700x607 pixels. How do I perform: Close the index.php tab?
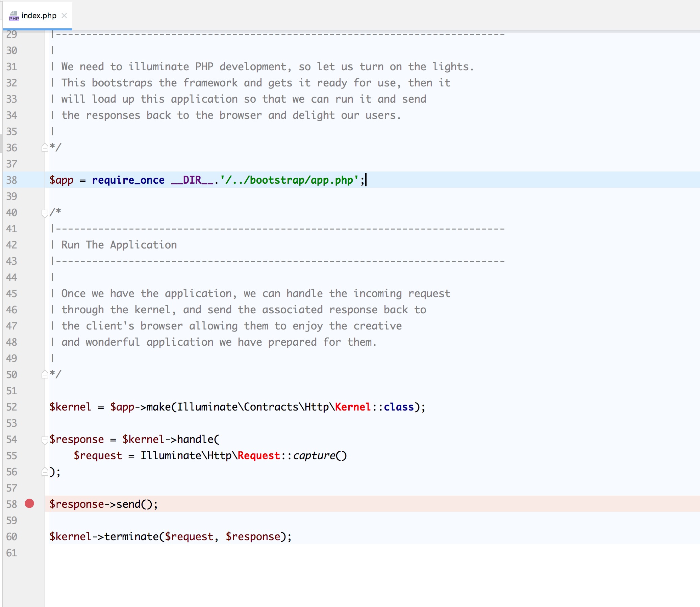(x=64, y=16)
